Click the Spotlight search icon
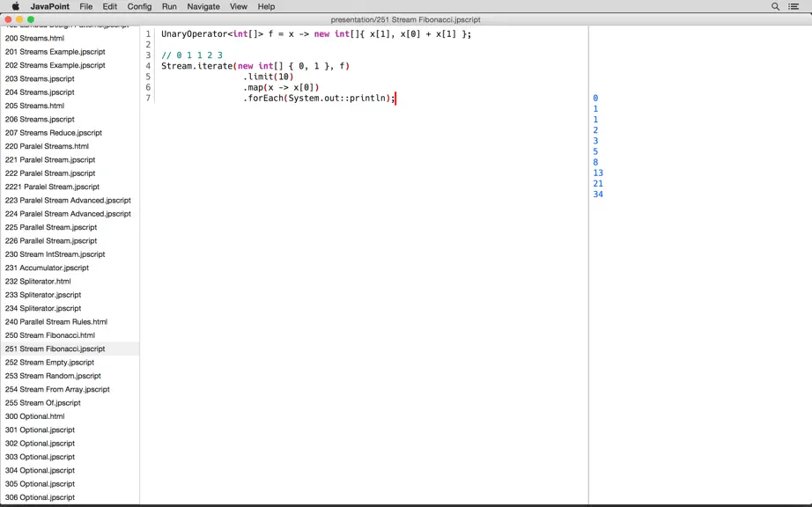Image resolution: width=812 pixels, height=507 pixels. [x=775, y=6]
